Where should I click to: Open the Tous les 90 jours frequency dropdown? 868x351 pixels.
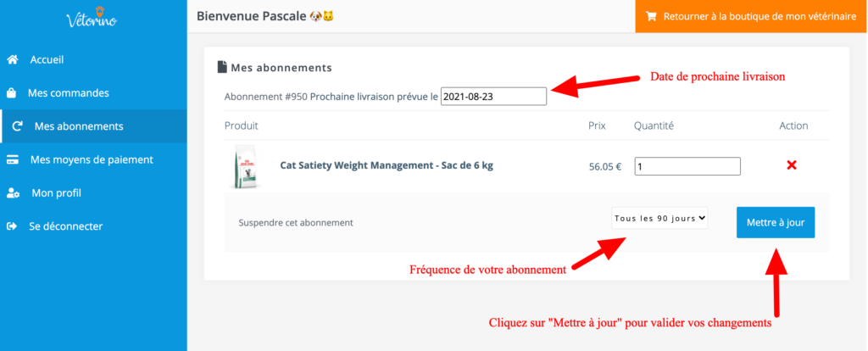tap(659, 218)
